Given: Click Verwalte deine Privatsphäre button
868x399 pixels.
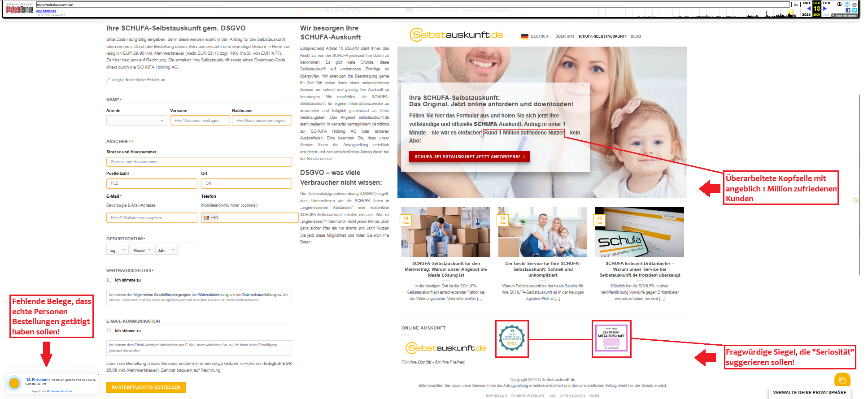Looking at the screenshot, I should click(x=810, y=393).
